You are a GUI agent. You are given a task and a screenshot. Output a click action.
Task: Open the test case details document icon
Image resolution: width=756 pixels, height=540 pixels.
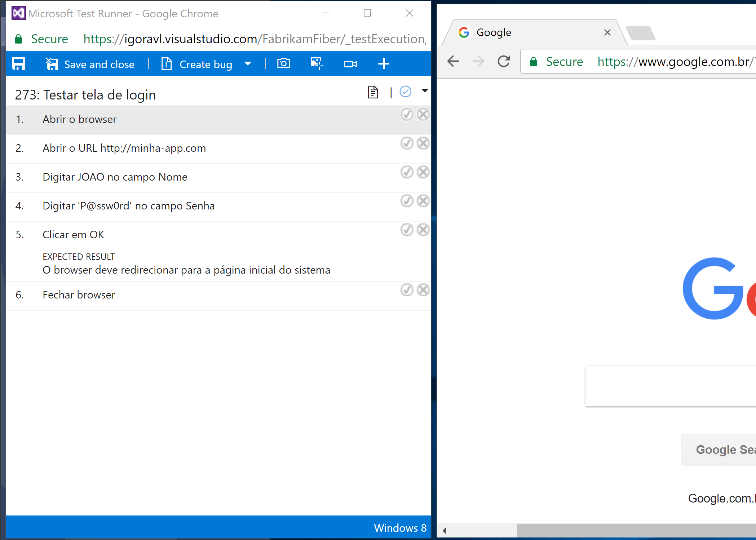point(373,92)
